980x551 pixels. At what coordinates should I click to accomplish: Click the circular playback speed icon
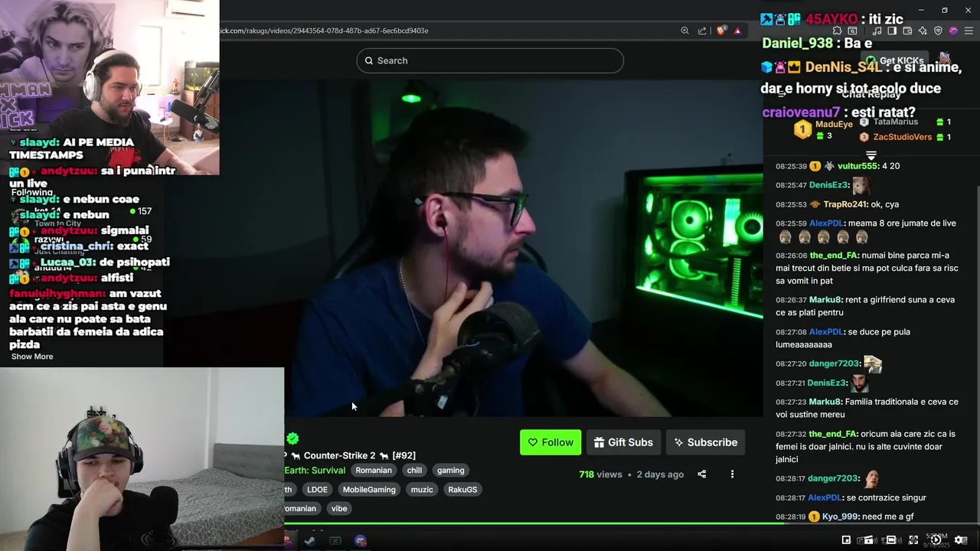[936, 540]
